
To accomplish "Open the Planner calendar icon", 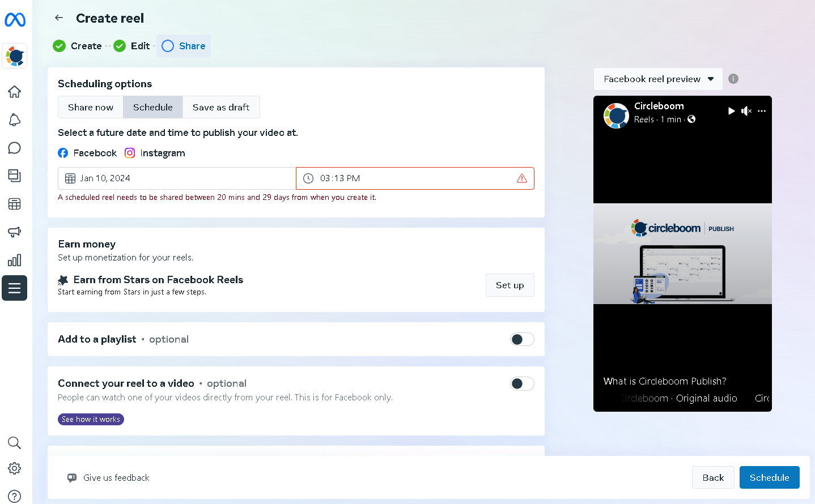I will tap(14, 203).
